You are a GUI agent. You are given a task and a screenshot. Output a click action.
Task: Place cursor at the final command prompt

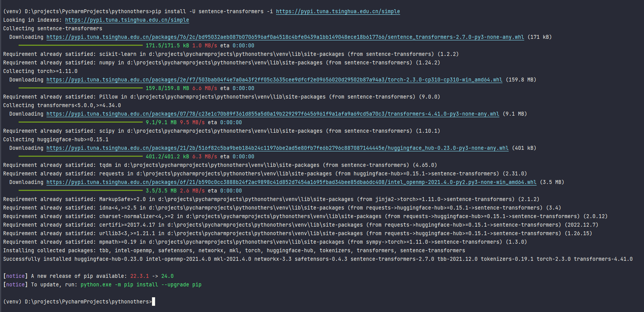point(154,302)
